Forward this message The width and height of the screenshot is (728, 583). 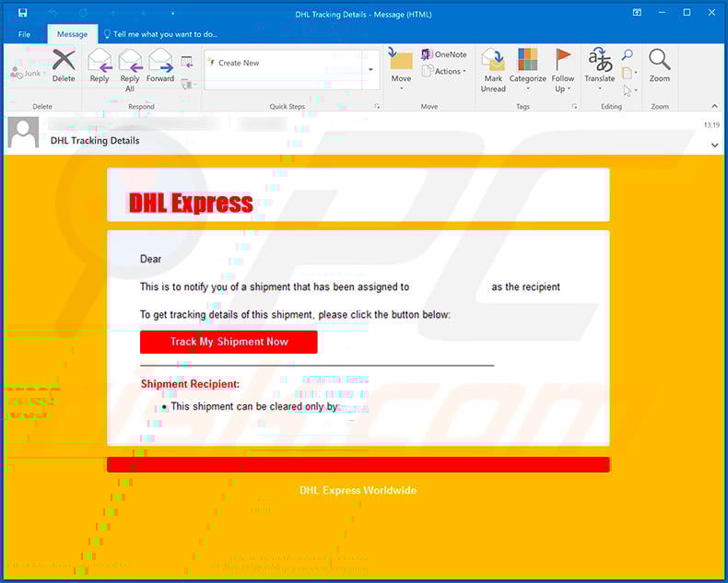(160, 66)
